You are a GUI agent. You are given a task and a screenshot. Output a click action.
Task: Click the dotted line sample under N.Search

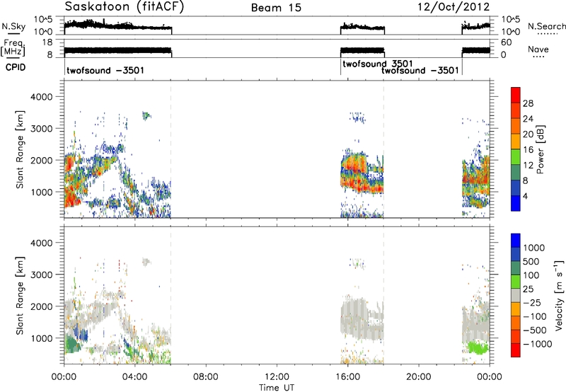coord(547,33)
